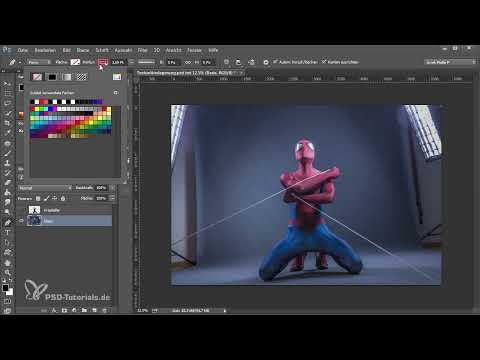480x360 pixels.
Task: Select the Type tool
Action: click(7, 232)
